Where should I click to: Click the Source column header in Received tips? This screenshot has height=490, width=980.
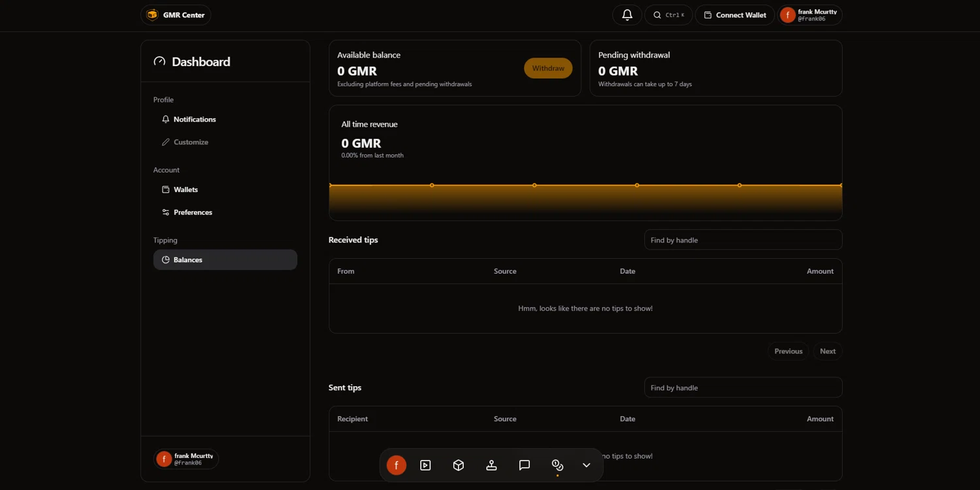pos(505,271)
